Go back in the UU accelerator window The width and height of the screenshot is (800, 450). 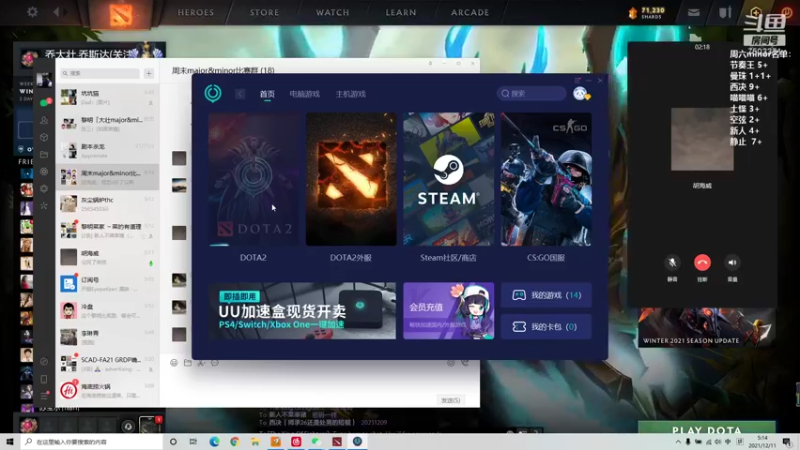(240, 94)
